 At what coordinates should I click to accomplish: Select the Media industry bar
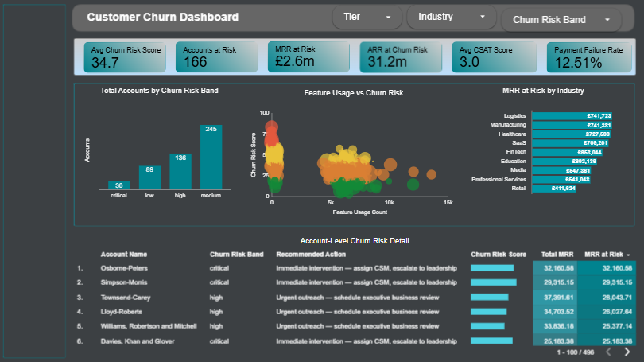point(562,170)
